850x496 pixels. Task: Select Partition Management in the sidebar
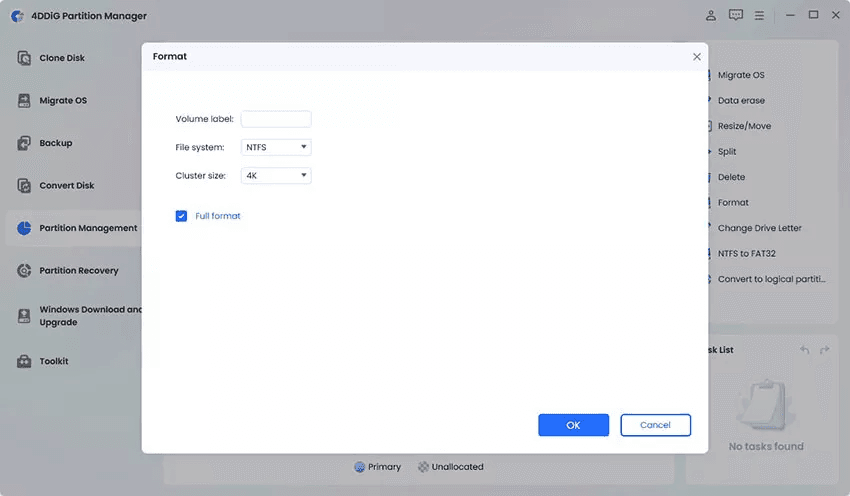88,228
